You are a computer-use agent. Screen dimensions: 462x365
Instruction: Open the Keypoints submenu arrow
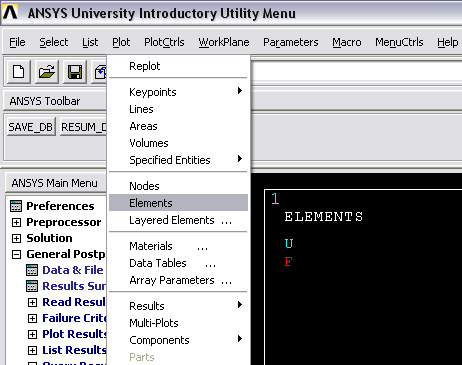tap(240, 91)
